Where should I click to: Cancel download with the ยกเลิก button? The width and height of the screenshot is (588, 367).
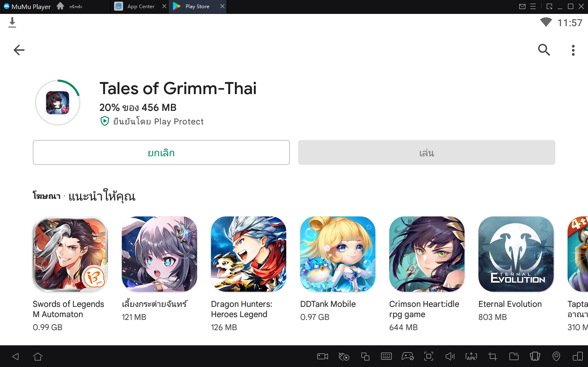(161, 153)
